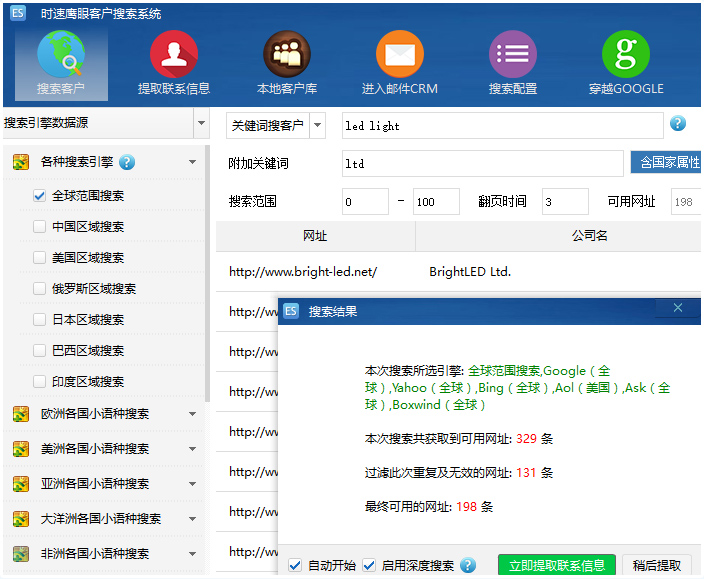This screenshot has width=704, height=579.
Task: Close the 搜索结果 dialog
Action: [x=678, y=309]
